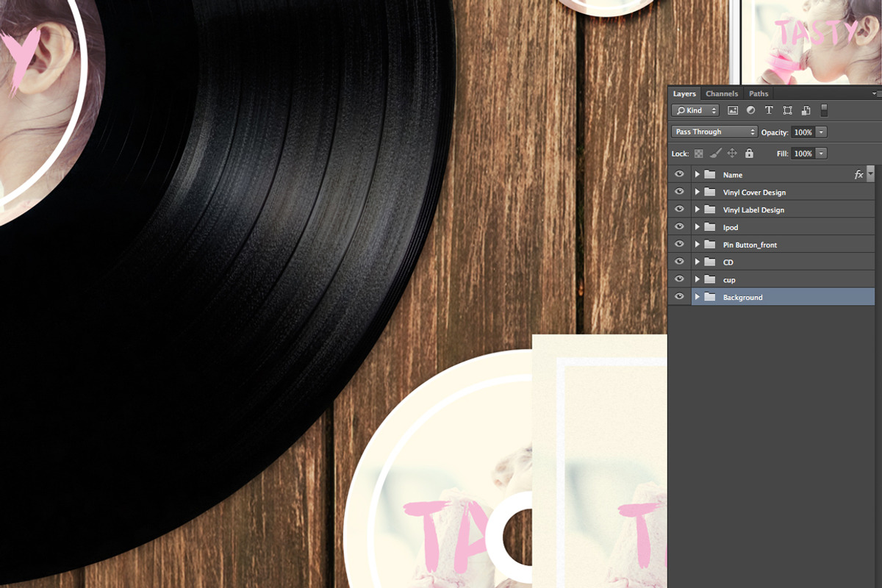882x588 pixels.
Task: Expand the CD group triangle
Action: [x=697, y=262]
